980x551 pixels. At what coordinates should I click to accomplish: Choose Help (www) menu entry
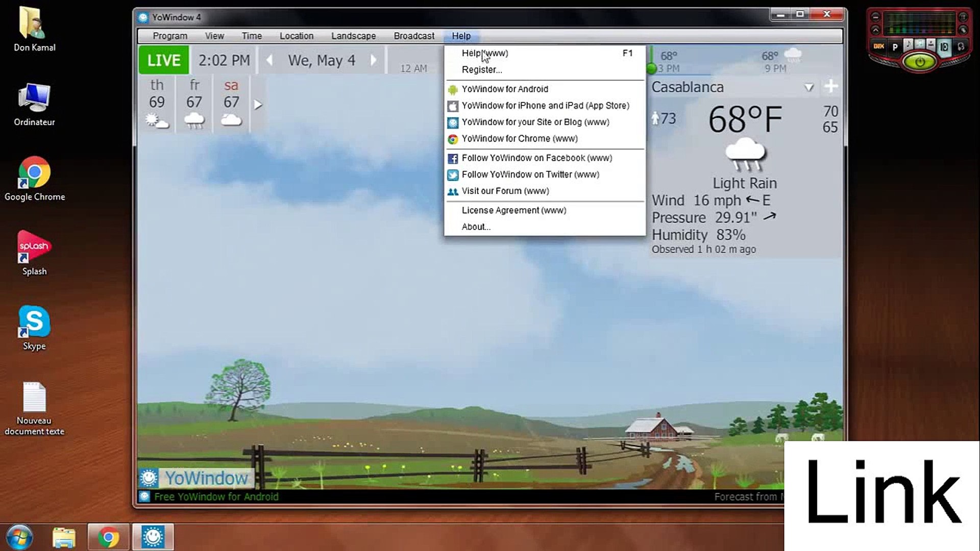tap(545, 53)
